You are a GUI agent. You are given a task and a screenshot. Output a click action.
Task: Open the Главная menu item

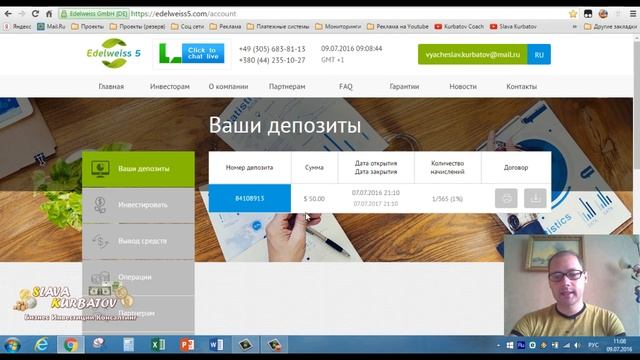pyautogui.click(x=111, y=87)
